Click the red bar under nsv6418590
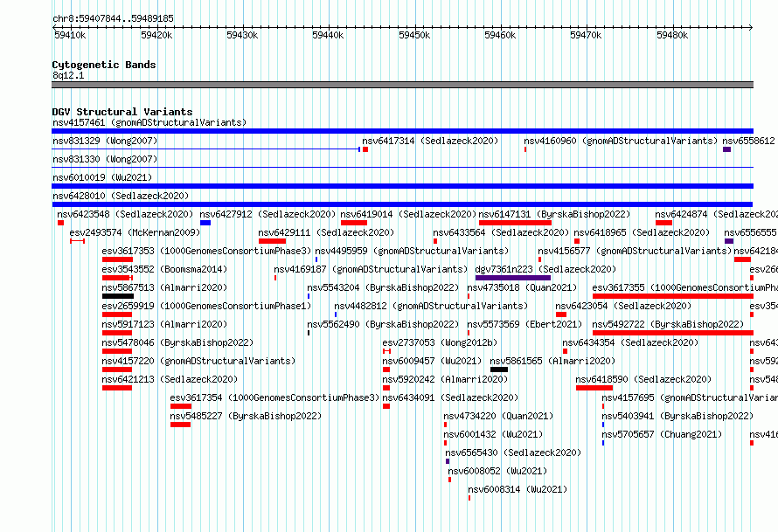The height and width of the screenshot is (532, 778). point(594,388)
